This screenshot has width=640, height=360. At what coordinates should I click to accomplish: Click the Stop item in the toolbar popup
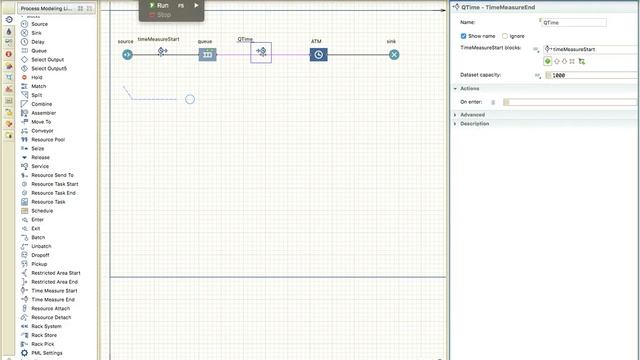pyautogui.click(x=160, y=15)
